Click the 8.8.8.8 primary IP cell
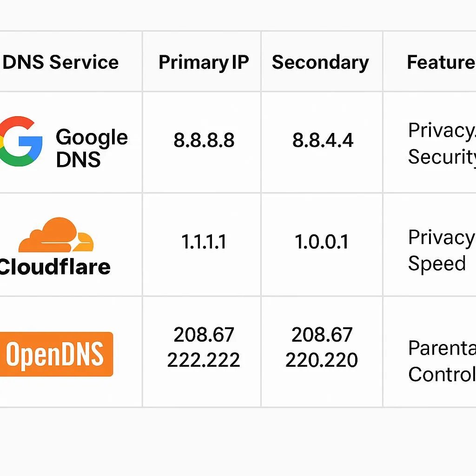This screenshot has height=476, width=476. pos(204,140)
